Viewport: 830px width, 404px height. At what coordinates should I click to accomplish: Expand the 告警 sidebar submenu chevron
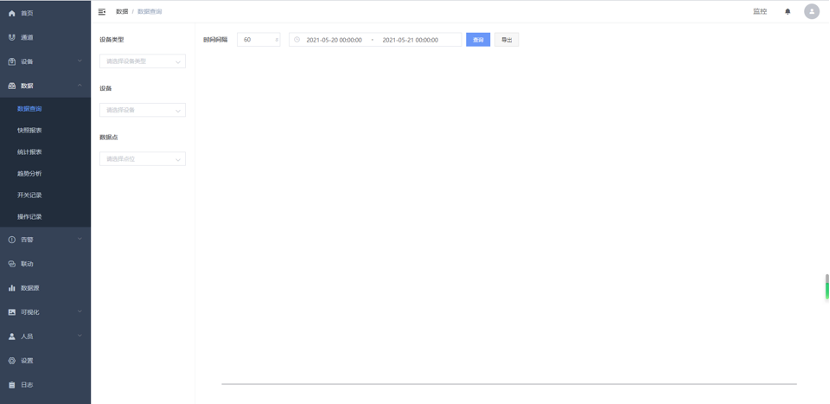[x=80, y=239]
